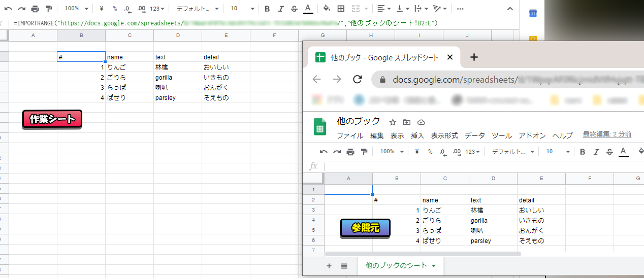Open the ファイル menu
Viewport: 644px width, 278px height.
350,135
